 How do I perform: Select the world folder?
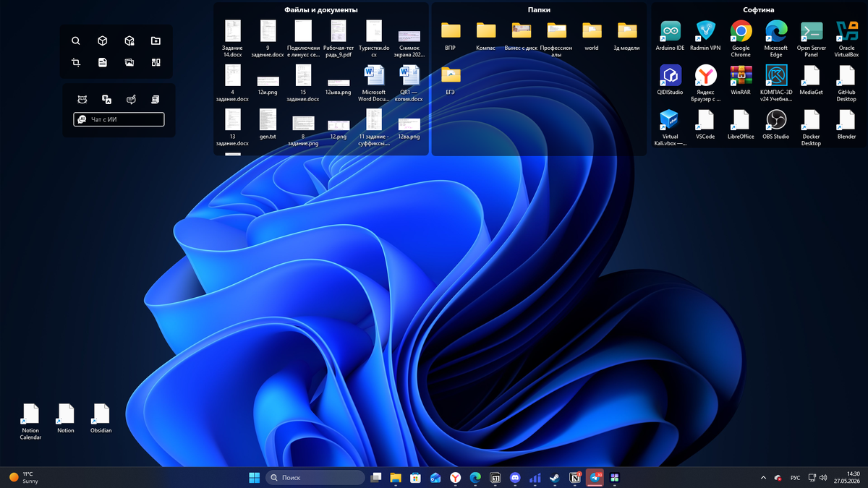coord(592,35)
